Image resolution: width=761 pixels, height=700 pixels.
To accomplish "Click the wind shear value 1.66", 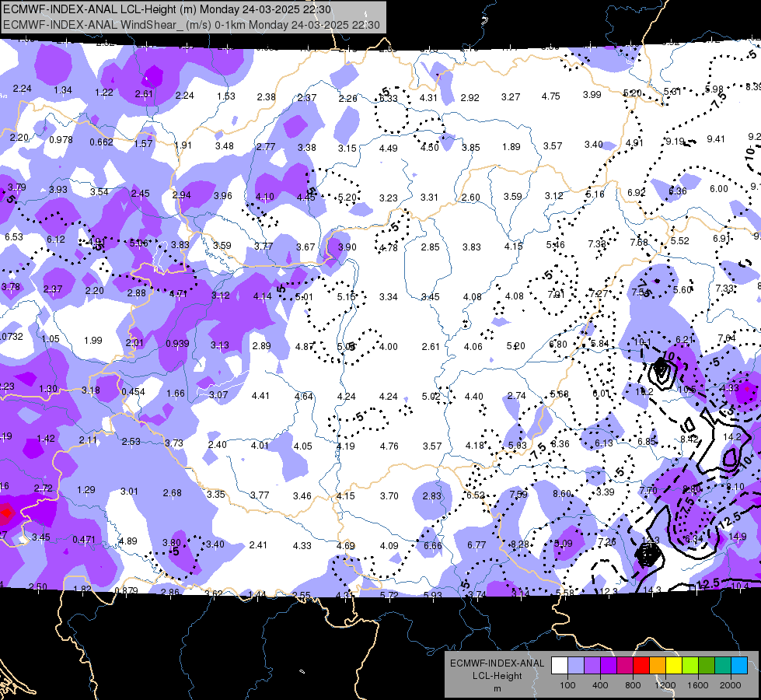I will 175,394.
